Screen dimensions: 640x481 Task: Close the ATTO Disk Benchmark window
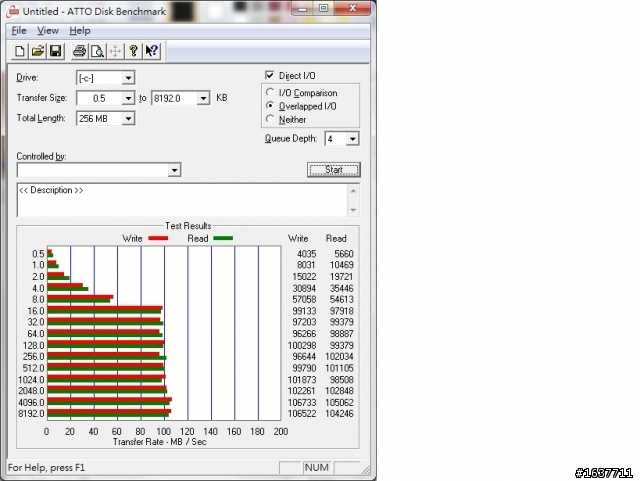pyautogui.click(x=352, y=9)
